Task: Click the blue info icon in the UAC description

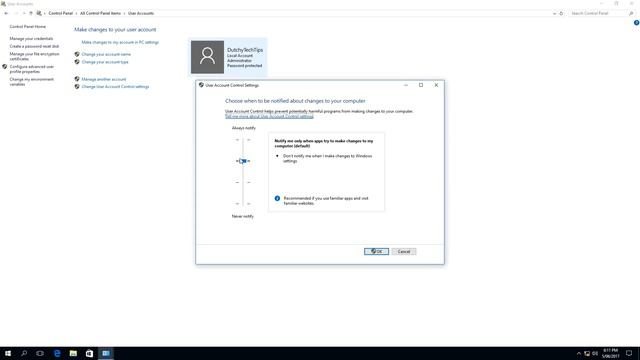Action: click(277, 198)
